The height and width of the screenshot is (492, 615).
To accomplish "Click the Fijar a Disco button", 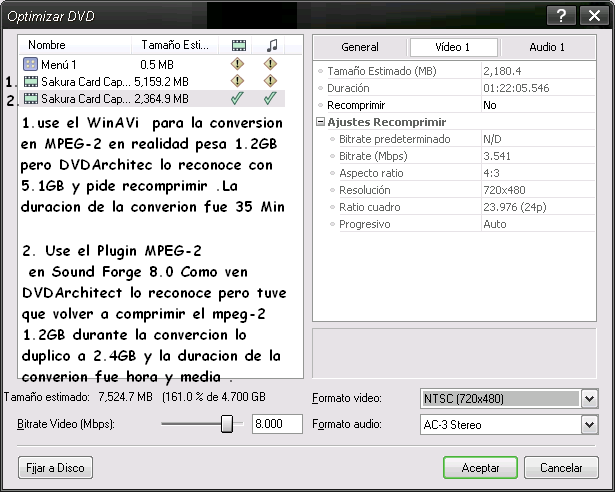I will coord(55,468).
